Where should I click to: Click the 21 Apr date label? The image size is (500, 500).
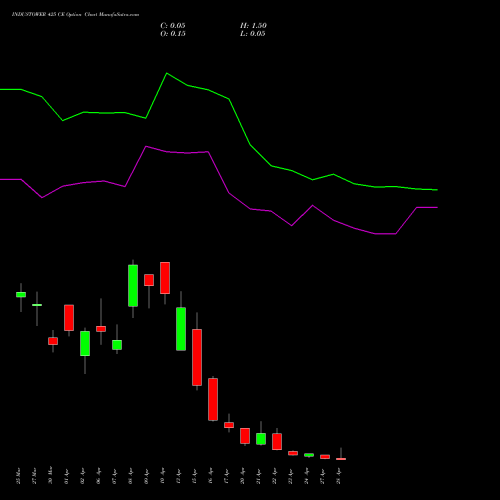pyautogui.click(x=258, y=476)
